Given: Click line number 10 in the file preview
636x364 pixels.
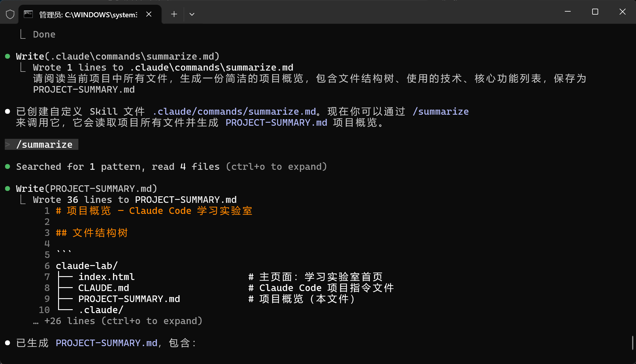Looking at the screenshot, I should tap(44, 310).
